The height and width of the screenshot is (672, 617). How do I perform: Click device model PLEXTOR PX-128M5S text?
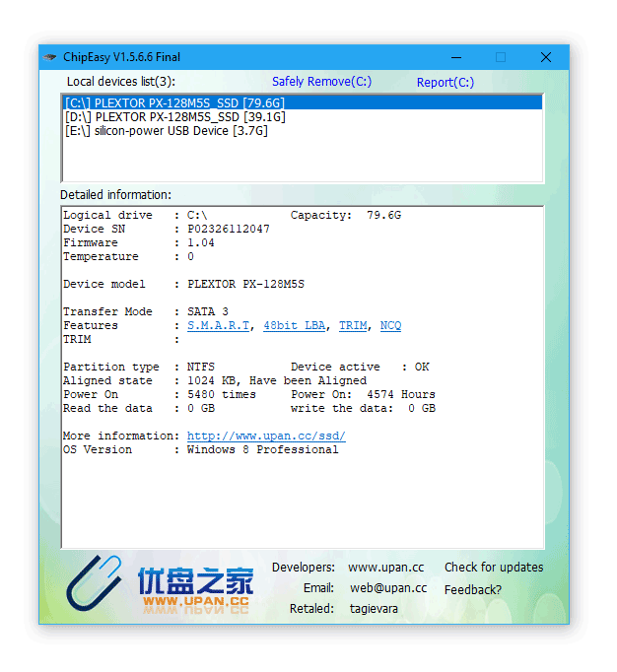(245, 284)
